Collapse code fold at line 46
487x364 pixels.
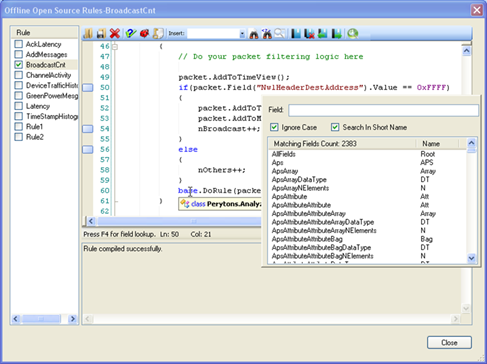[115, 47]
